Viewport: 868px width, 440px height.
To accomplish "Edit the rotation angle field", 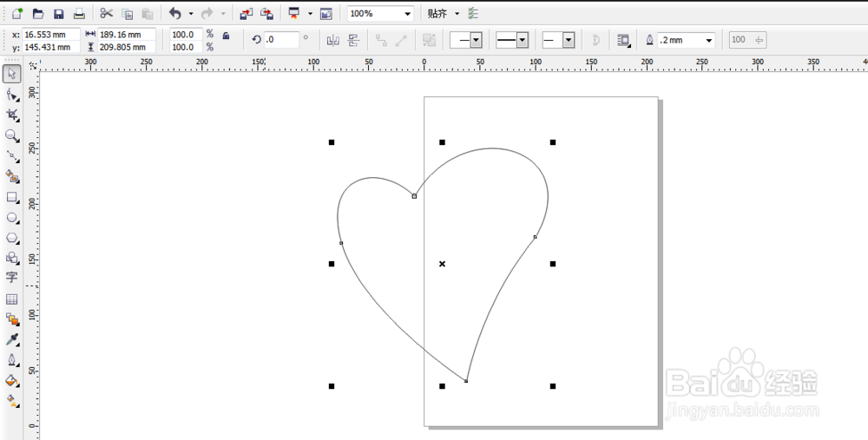I will point(281,40).
